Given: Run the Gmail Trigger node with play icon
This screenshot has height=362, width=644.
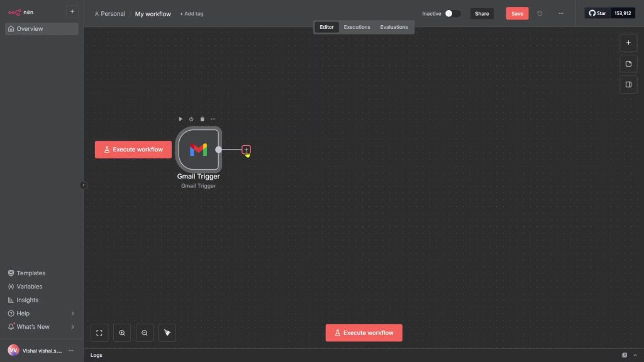Looking at the screenshot, I should (180, 119).
